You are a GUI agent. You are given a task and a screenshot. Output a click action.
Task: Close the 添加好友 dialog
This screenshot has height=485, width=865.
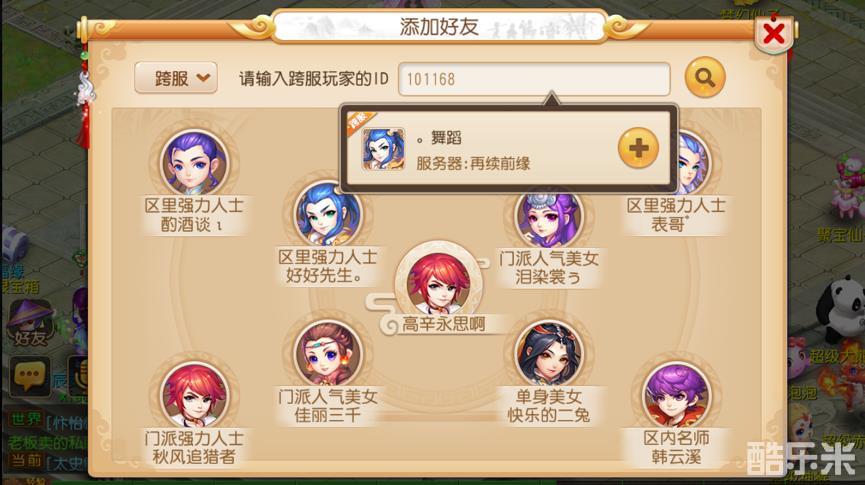[774, 34]
